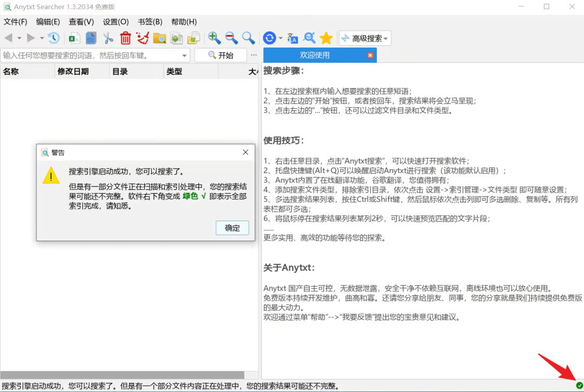This screenshot has height=392, width=584.
Task: Zoom out with the red minus magnifier
Action: pyautogui.click(x=231, y=38)
